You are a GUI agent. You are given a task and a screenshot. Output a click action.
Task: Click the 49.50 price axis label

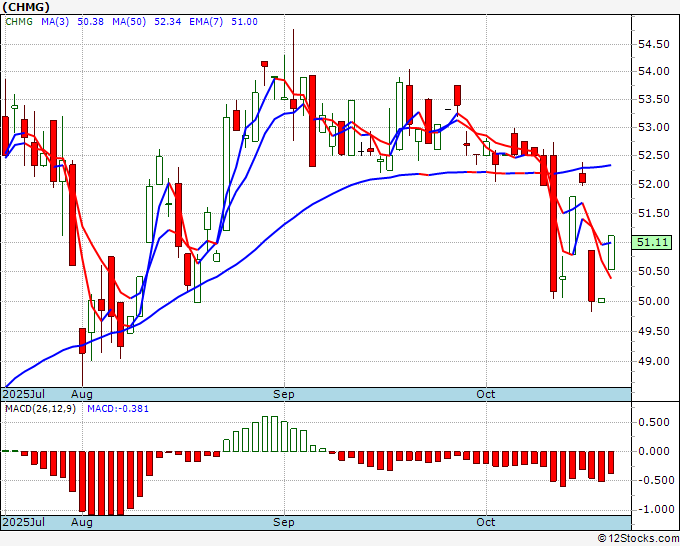click(654, 331)
